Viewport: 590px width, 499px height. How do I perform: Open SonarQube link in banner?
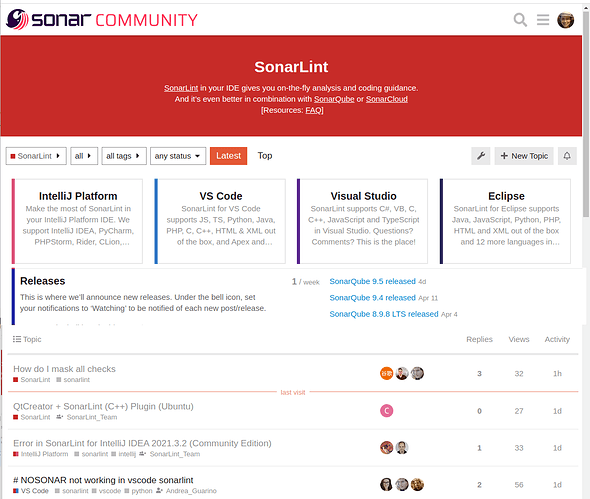click(334, 99)
